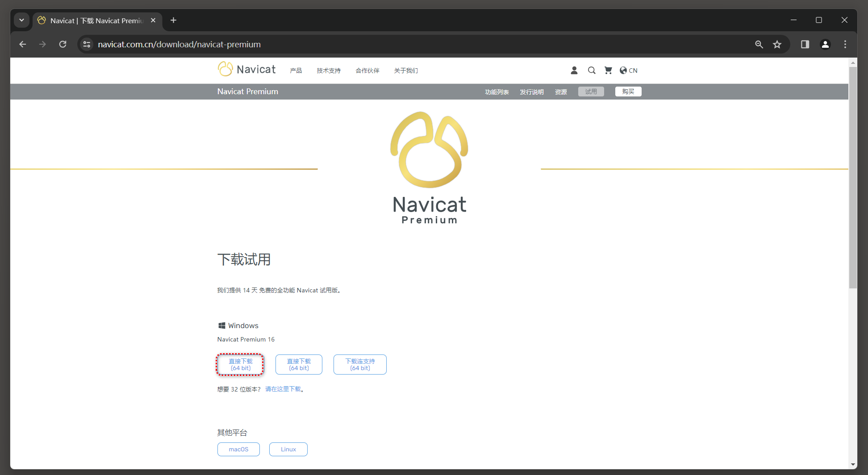Viewport: 868px width, 475px height.
Task: Click the scrollbar up arrow
Action: [x=853, y=62]
